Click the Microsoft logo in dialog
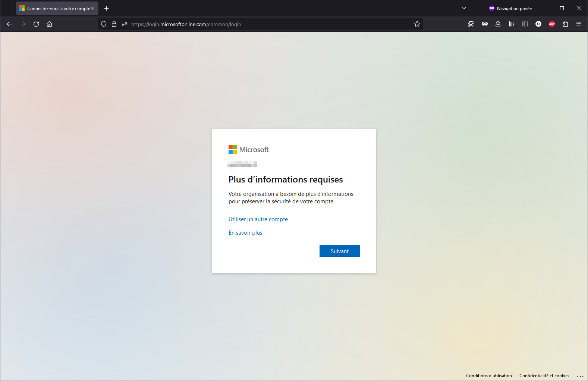This screenshot has width=588, height=381. click(249, 149)
